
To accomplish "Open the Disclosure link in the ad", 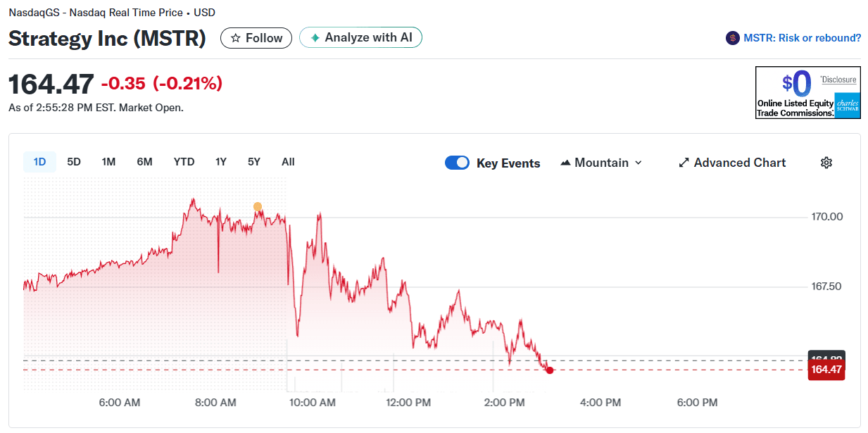I will coord(838,79).
